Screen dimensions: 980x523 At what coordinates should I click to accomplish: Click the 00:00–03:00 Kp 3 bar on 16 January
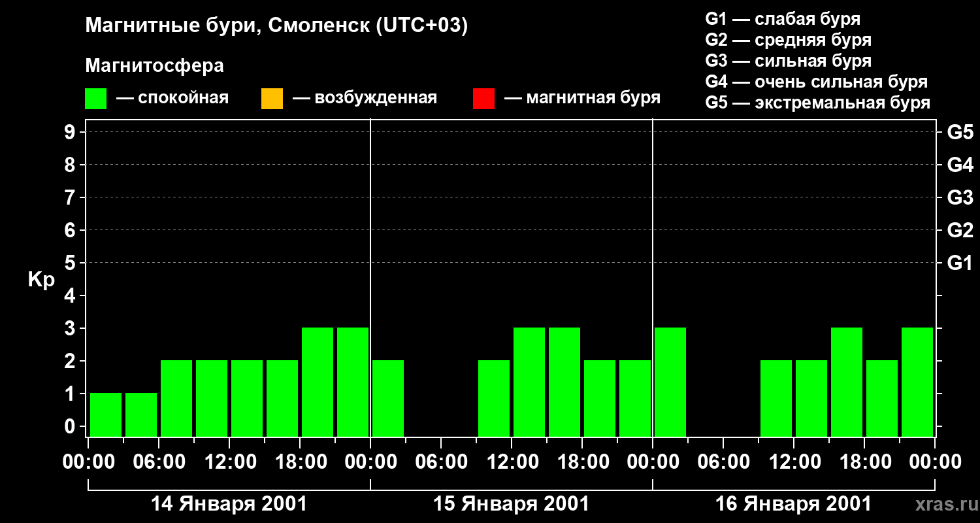670,382
